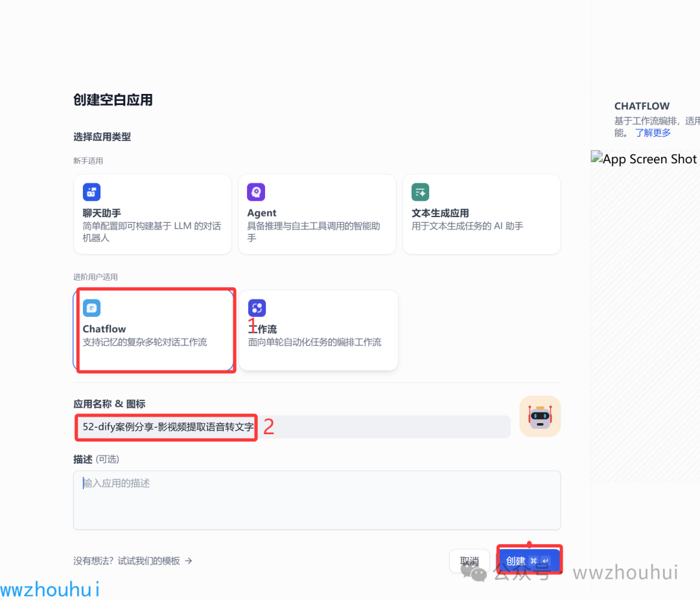Click the arrow after 试试我们的模板
The image size is (700, 600).
189,560
